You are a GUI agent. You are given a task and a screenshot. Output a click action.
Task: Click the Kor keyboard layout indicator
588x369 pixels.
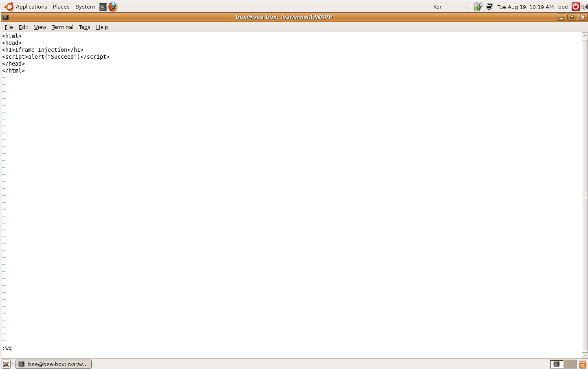438,7
